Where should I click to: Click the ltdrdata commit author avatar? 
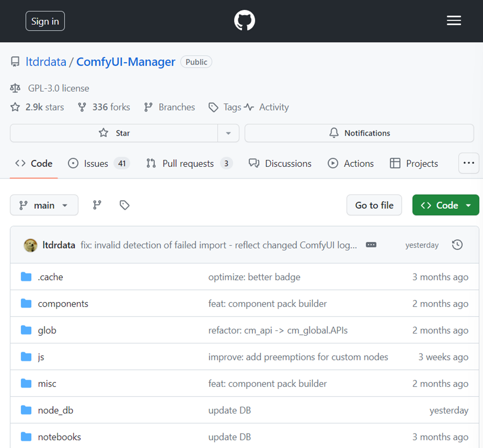[x=31, y=245]
